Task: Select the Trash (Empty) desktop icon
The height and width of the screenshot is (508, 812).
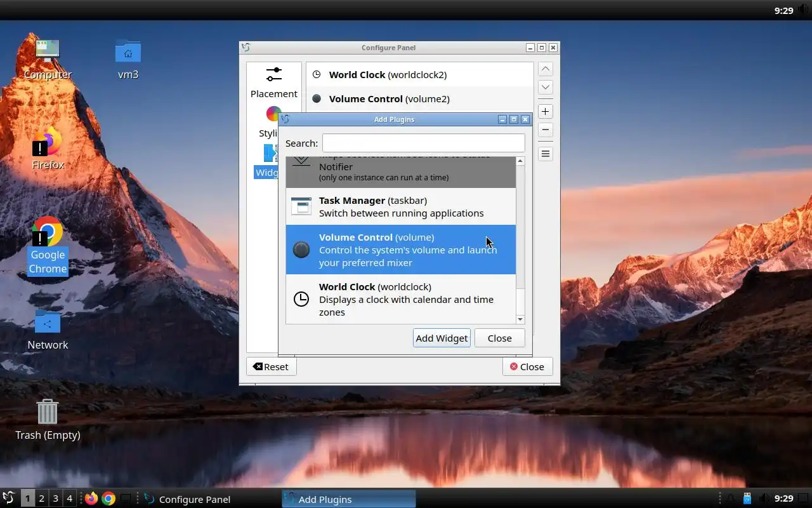Action: click(x=48, y=420)
